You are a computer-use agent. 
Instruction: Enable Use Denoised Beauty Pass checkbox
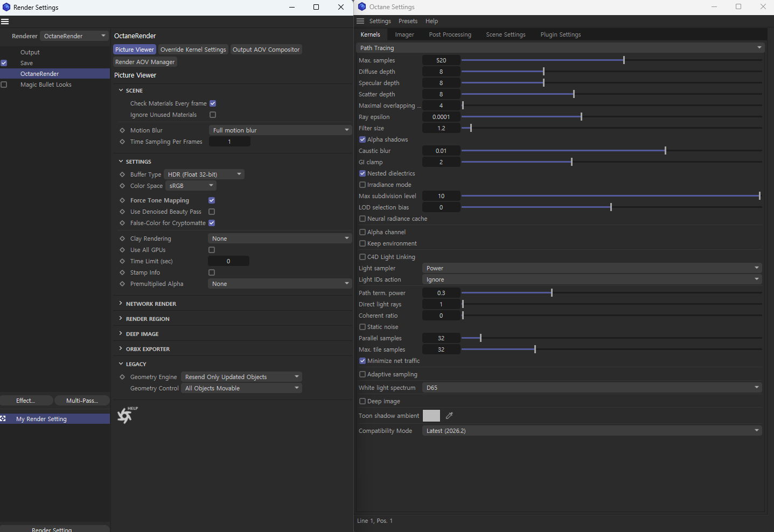tap(212, 212)
